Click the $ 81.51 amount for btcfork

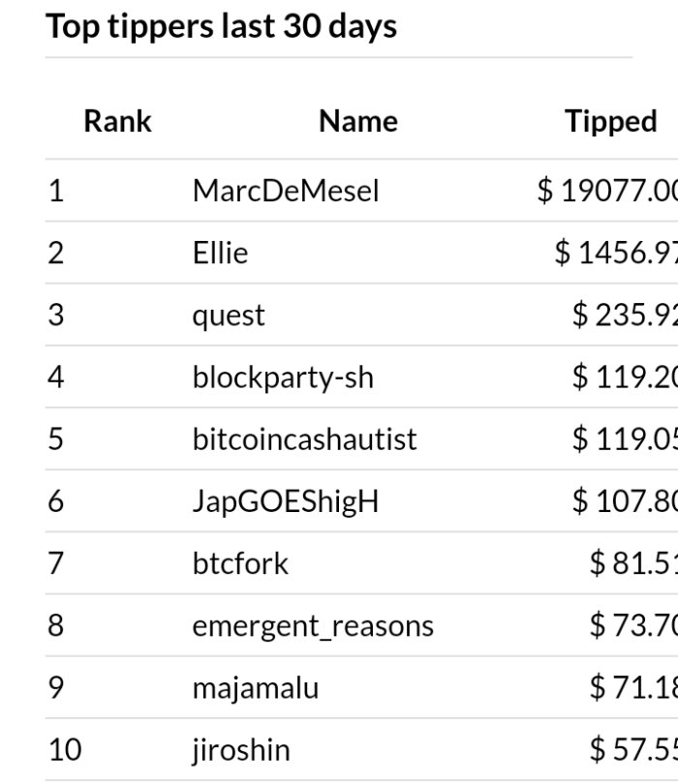pyautogui.click(x=634, y=563)
